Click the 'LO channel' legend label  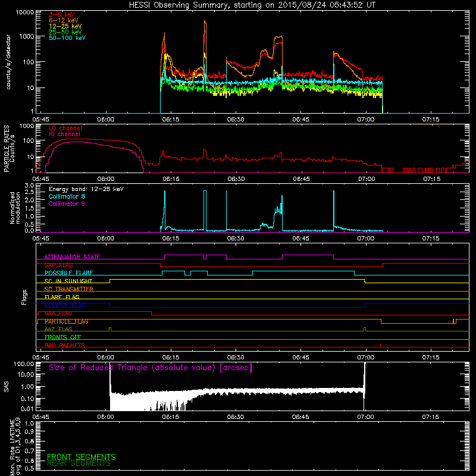pyautogui.click(x=65, y=128)
